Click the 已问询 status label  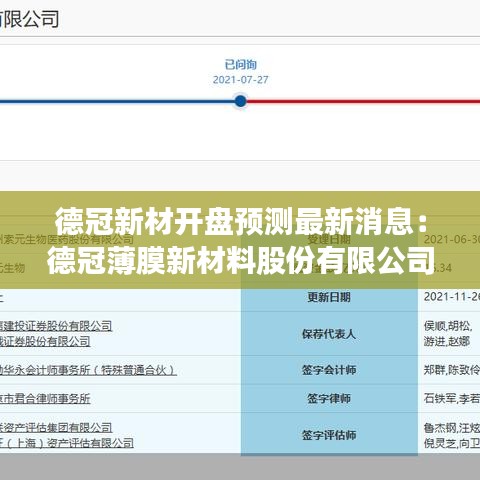click(240, 65)
